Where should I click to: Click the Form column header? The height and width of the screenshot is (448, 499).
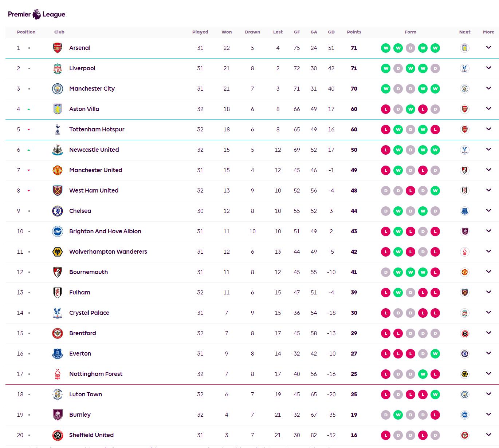tap(410, 32)
